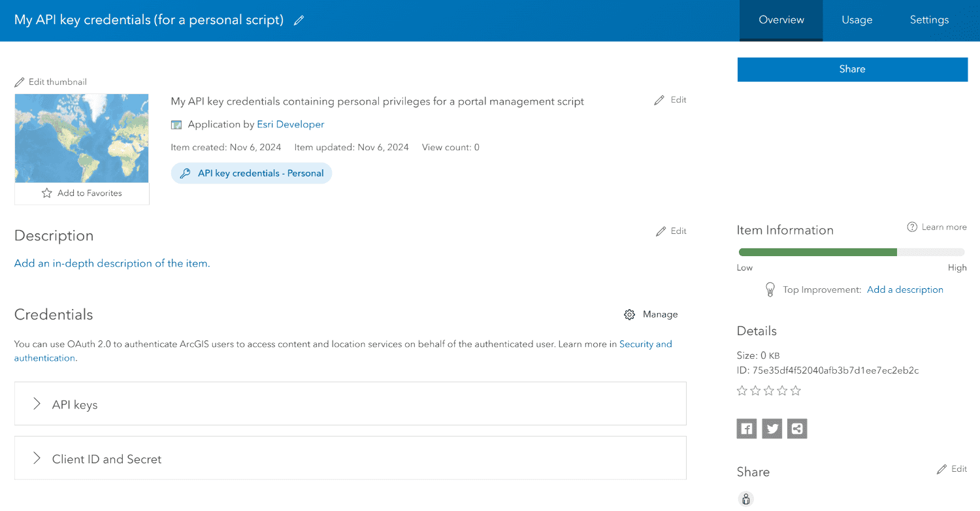Open the Settings tab
Screen dimensions: 980x511
tap(928, 20)
